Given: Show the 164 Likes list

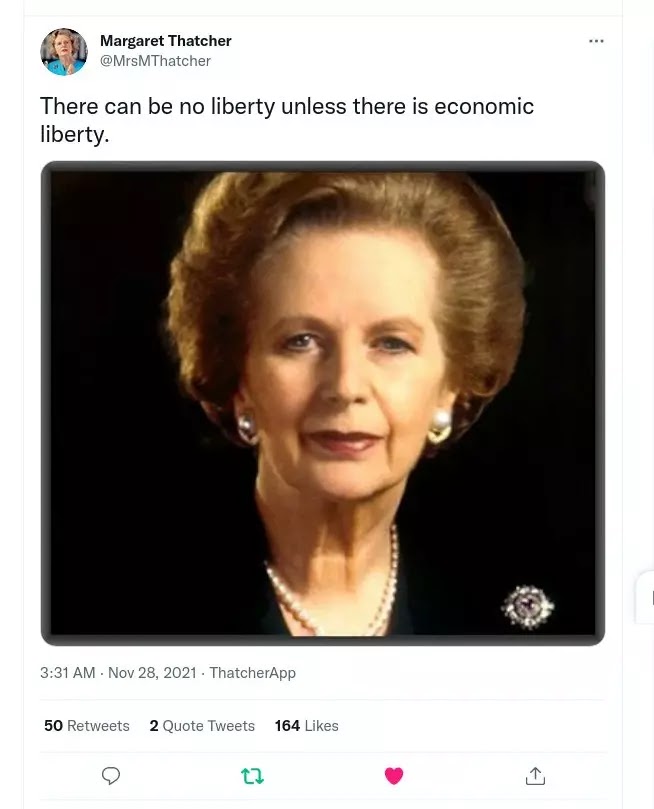Looking at the screenshot, I should tap(306, 726).
